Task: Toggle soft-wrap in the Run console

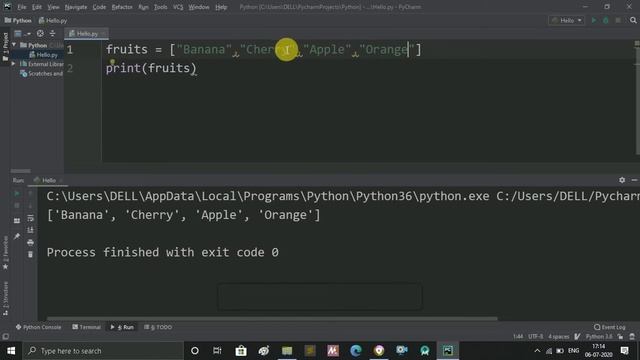Action: point(30,218)
